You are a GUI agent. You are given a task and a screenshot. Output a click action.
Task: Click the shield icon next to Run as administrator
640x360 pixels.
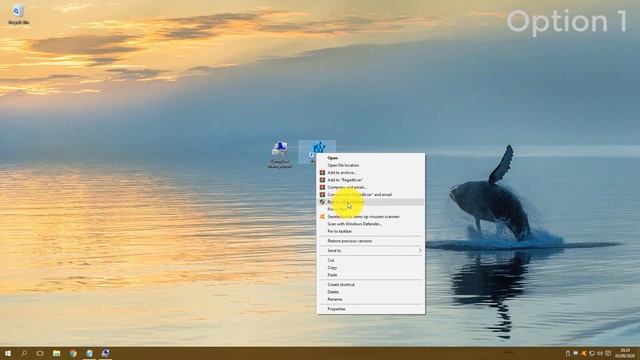[x=322, y=202]
